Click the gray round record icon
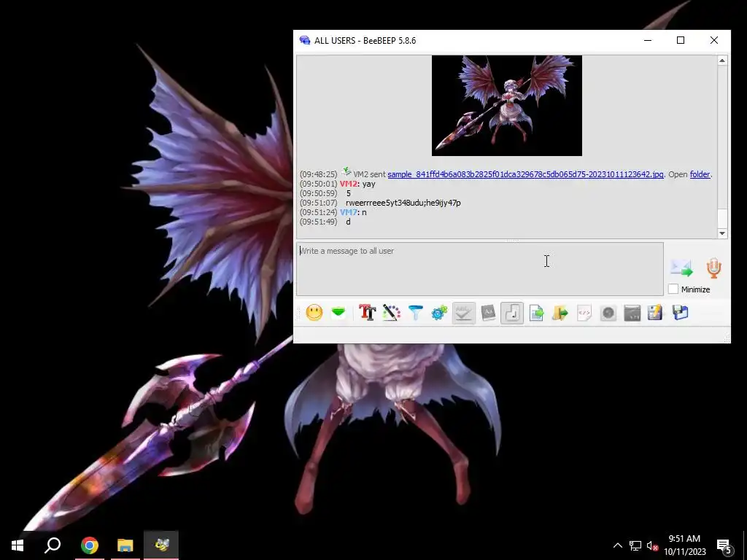The width and height of the screenshot is (747, 560). point(608,313)
